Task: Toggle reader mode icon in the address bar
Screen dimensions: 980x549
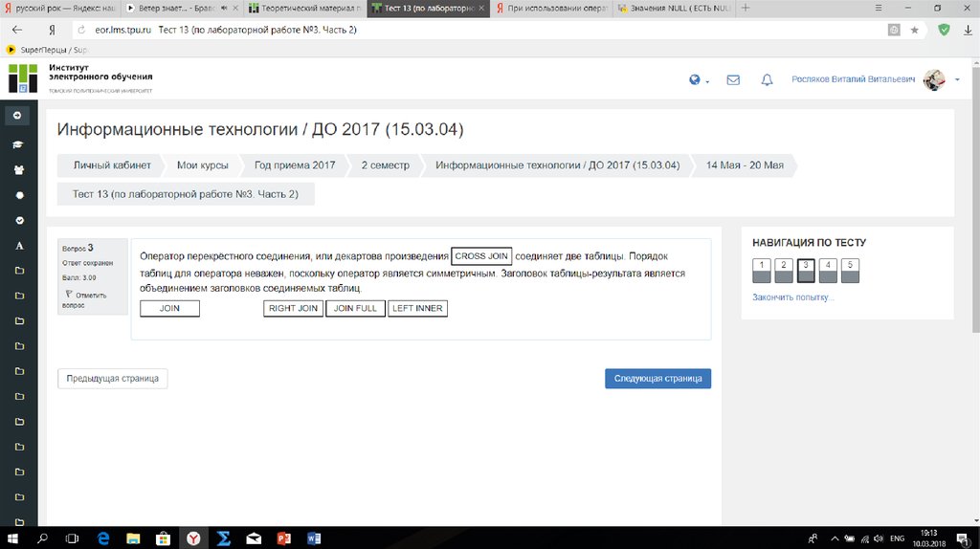Action: [894, 30]
